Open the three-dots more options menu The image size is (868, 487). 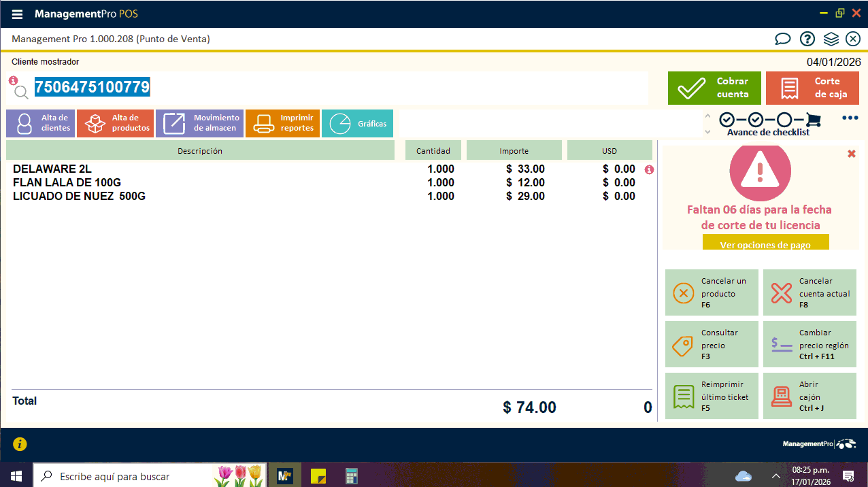[x=850, y=118]
